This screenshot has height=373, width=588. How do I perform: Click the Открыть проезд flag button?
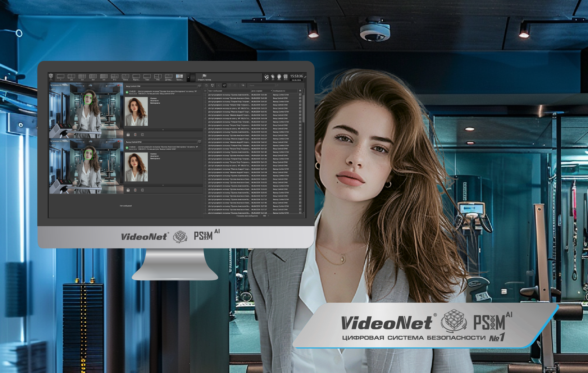coord(204,77)
